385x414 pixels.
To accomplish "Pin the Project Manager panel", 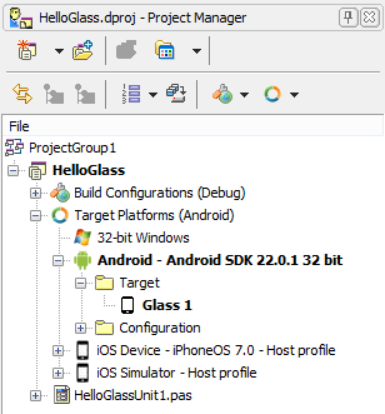I will 349,18.
